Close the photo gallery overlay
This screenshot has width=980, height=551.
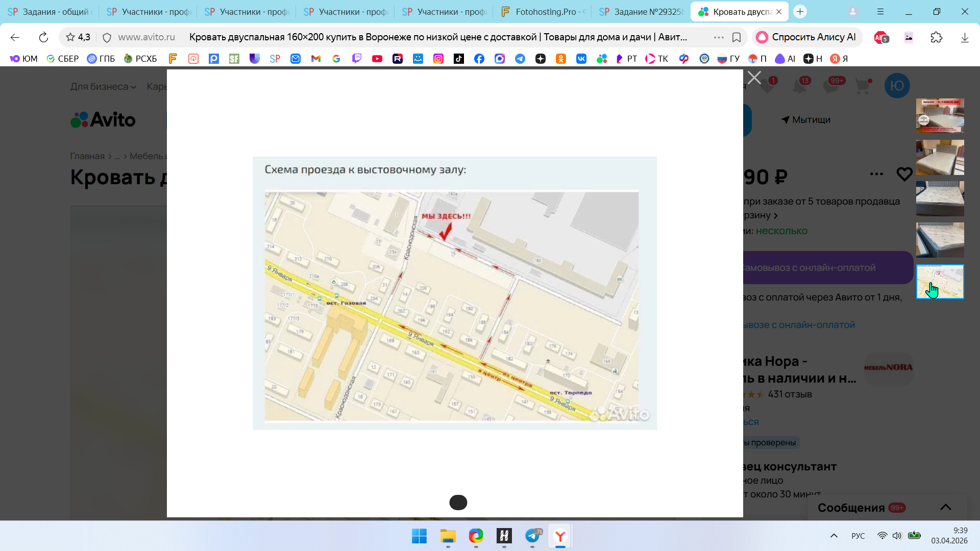[754, 78]
